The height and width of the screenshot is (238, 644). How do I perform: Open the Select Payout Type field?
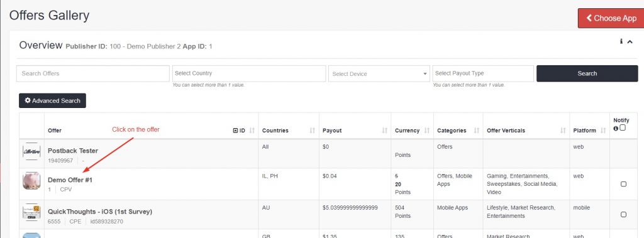[483, 73]
